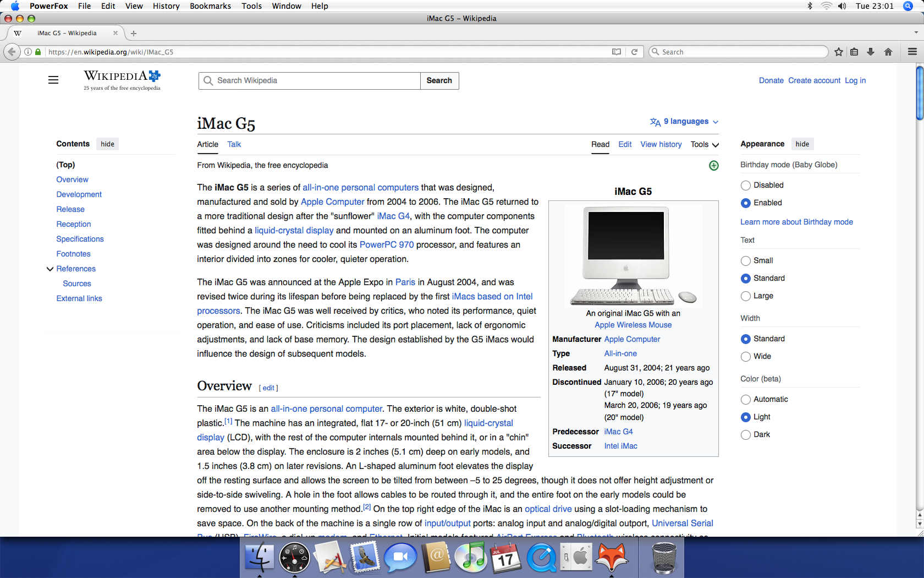924x578 pixels.
Task: Expand the 9 languages dropdown
Action: coord(684,122)
